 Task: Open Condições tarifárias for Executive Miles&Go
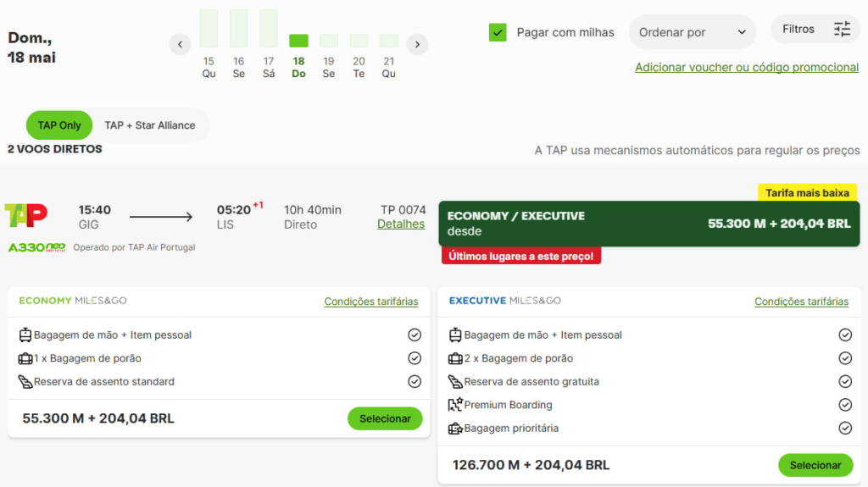click(x=801, y=302)
